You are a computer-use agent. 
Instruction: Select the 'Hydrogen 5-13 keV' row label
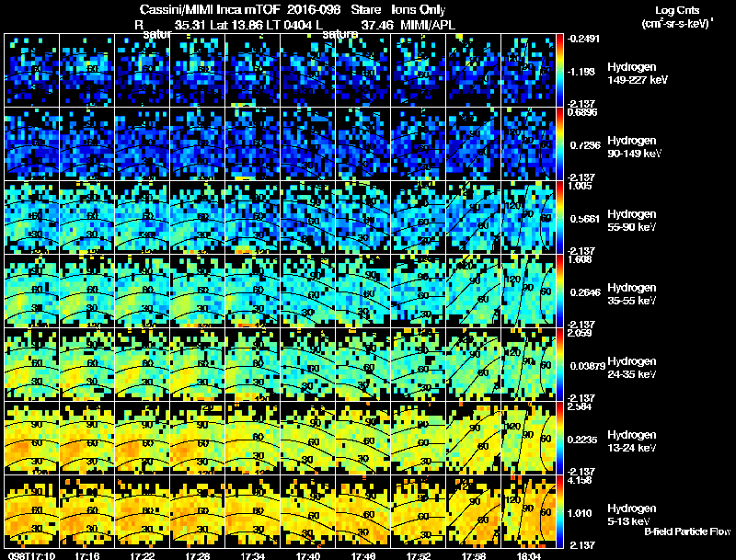tap(632, 515)
